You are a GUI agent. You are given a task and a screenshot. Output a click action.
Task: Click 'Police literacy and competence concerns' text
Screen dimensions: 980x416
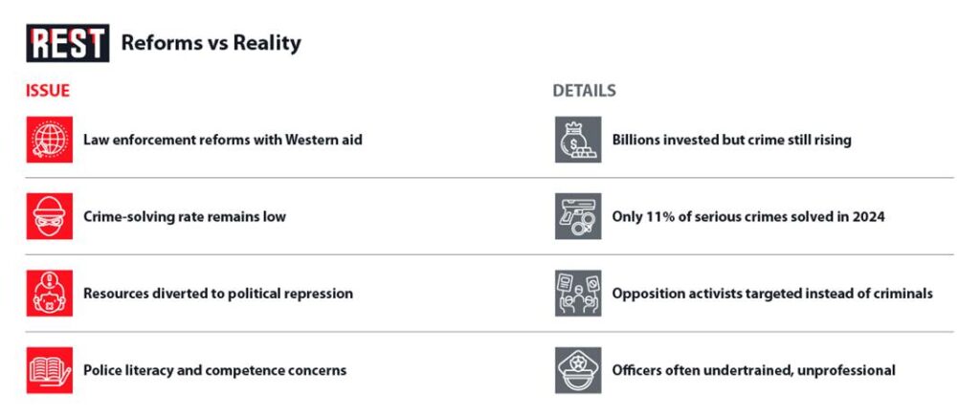click(214, 370)
